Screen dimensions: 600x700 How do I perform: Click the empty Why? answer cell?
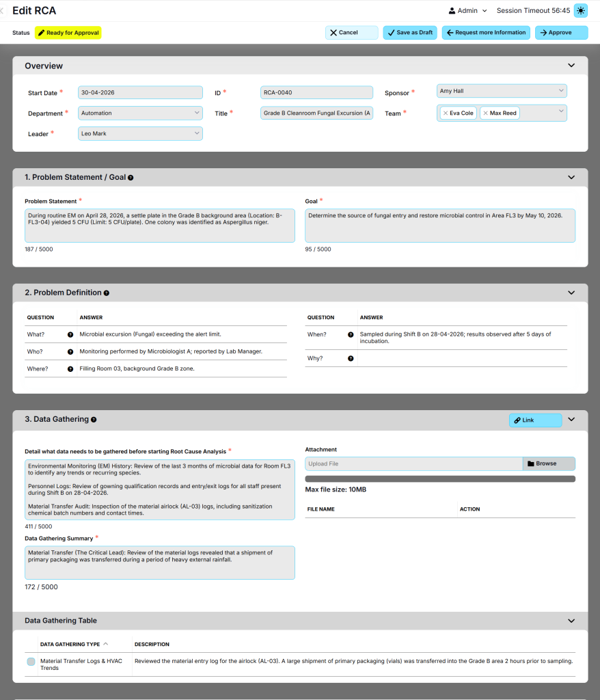(x=462, y=358)
